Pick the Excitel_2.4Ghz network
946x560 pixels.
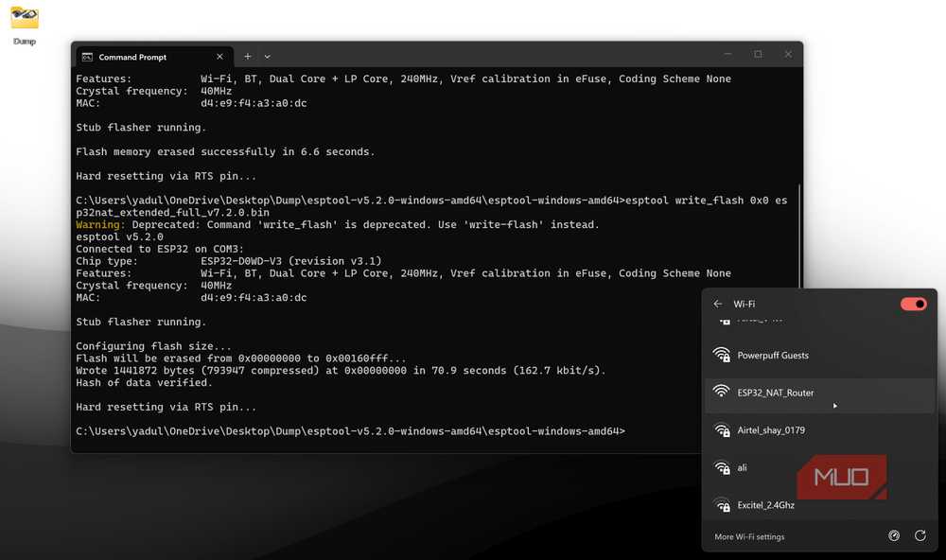819,505
